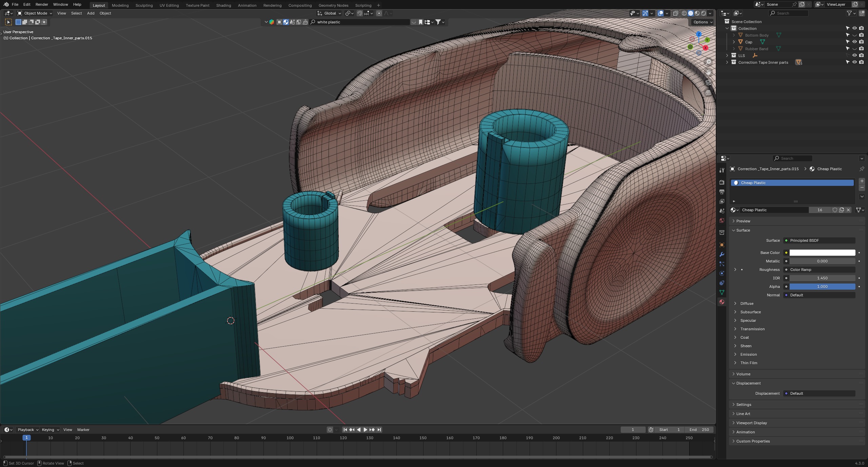Collapse the Surface panel
868x467 pixels.
point(743,230)
